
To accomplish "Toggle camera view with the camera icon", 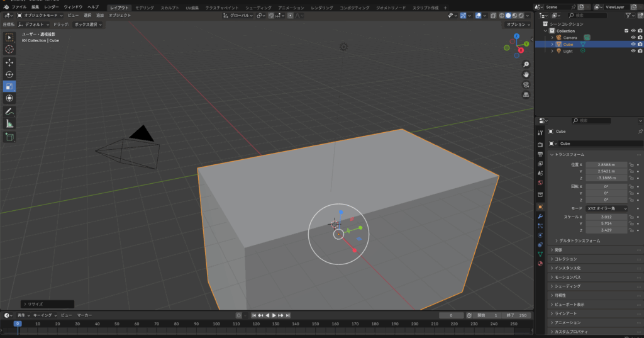I will point(526,84).
